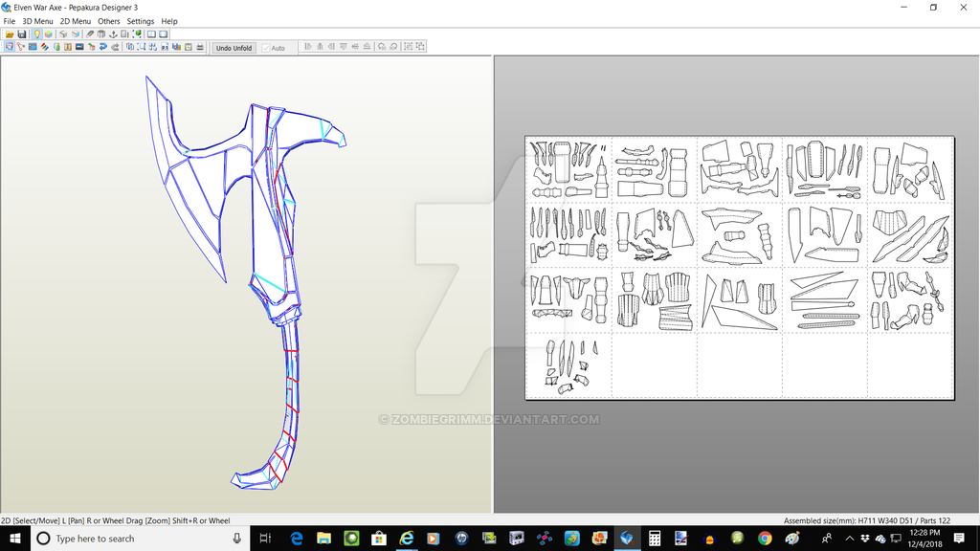Click the blue curved arrow rotate icon
Image resolution: width=980 pixels, height=551 pixels.
[x=103, y=47]
